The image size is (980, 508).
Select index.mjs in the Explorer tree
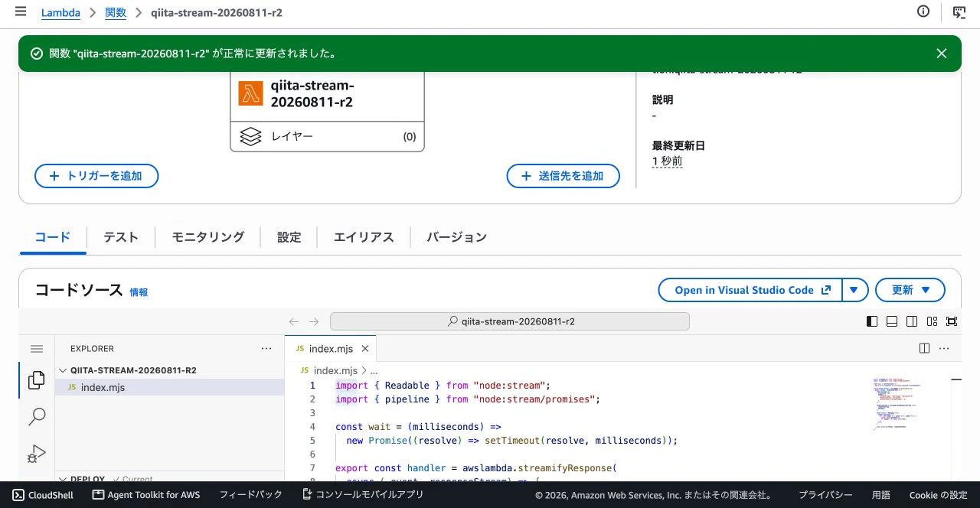pyautogui.click(x=169, y=387)
